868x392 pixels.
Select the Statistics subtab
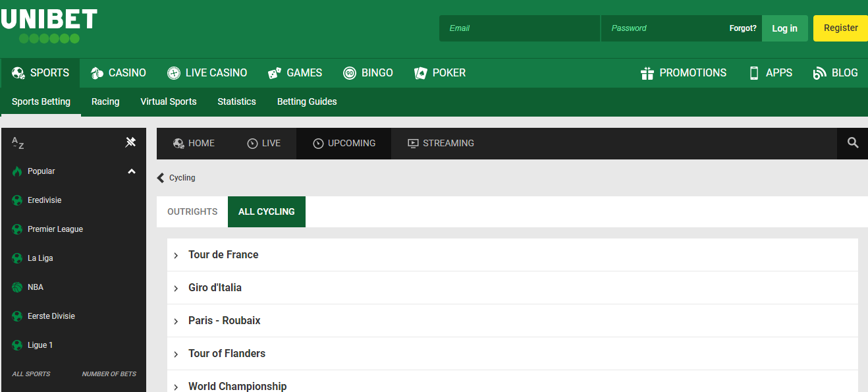[x=236, y=102]
